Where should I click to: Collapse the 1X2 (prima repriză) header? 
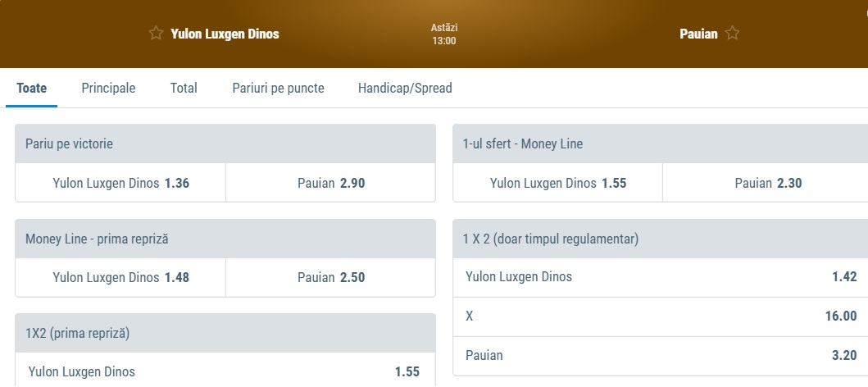(x=225, y=334)
